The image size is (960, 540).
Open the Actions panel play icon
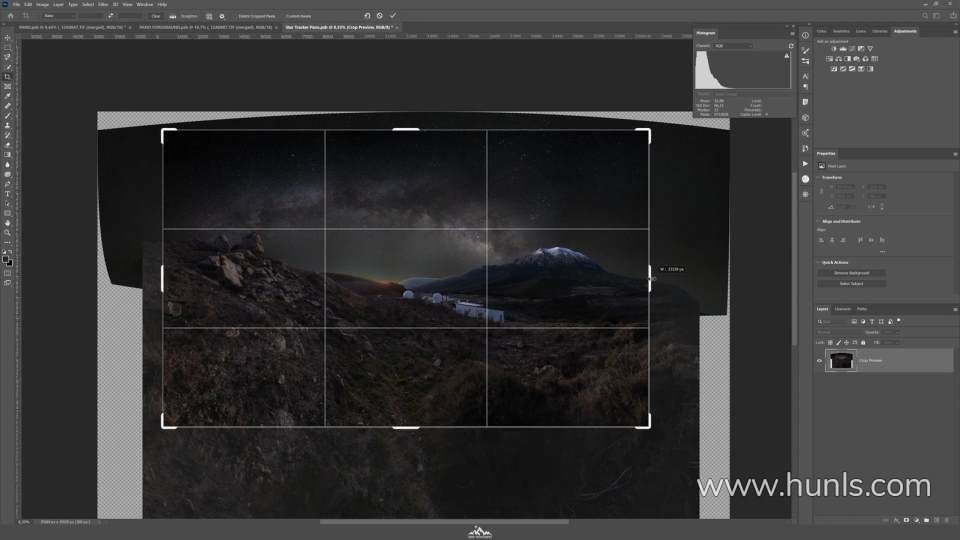pos(805,164)
